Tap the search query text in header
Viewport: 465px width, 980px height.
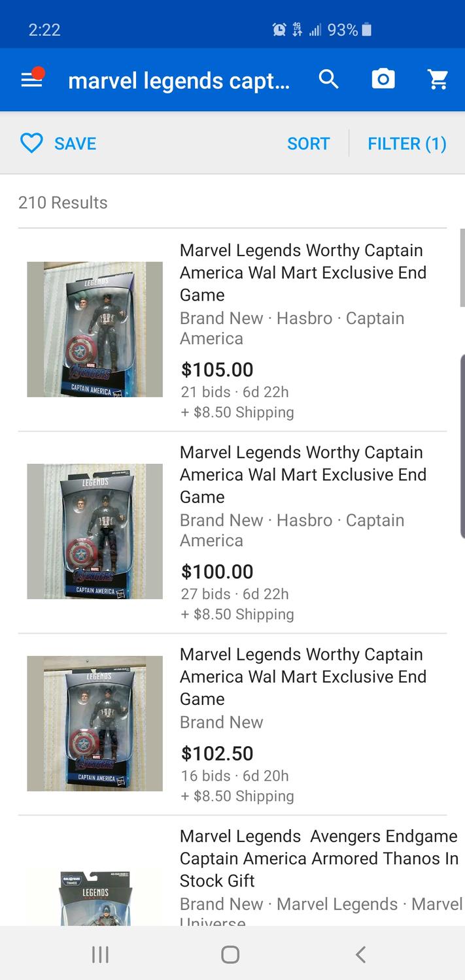(x=179, y=80)
